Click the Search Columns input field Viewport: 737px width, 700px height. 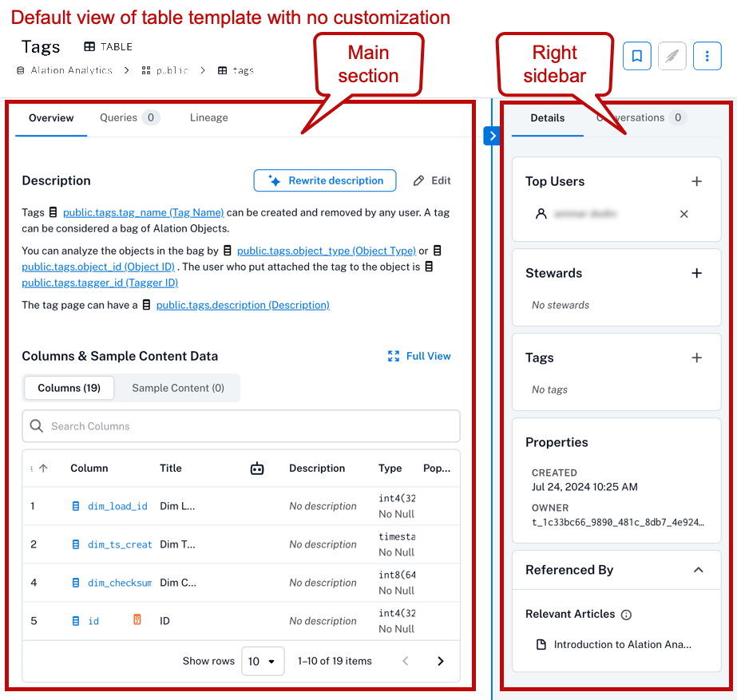pos(241,426)
